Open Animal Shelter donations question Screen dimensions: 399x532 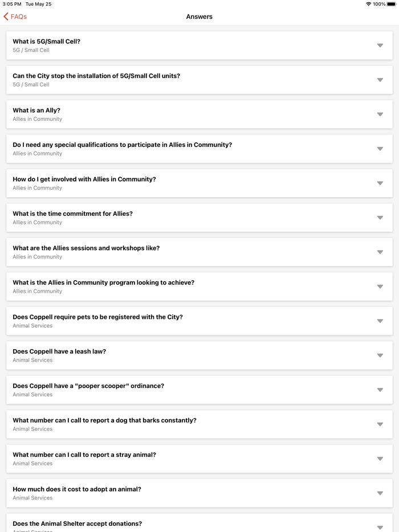coord(78,523)
